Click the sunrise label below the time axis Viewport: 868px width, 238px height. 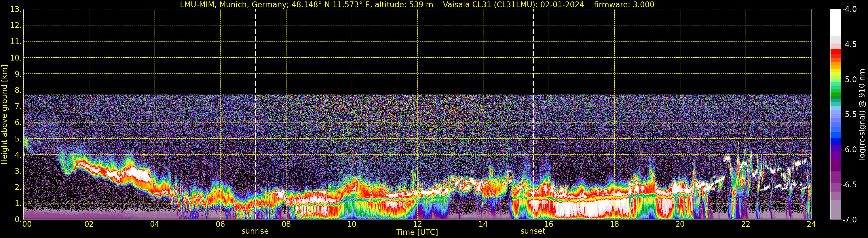pyautogui.click(x=255, y=231)
